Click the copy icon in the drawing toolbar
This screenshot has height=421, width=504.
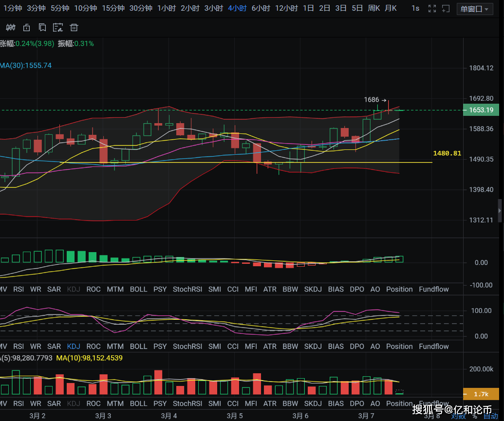(x=42, y=28)
